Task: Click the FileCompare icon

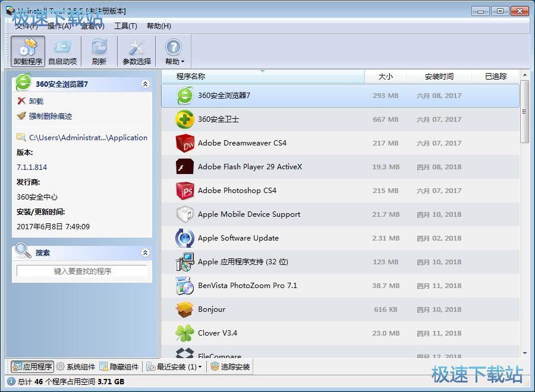Action: [x=185, y=353]
